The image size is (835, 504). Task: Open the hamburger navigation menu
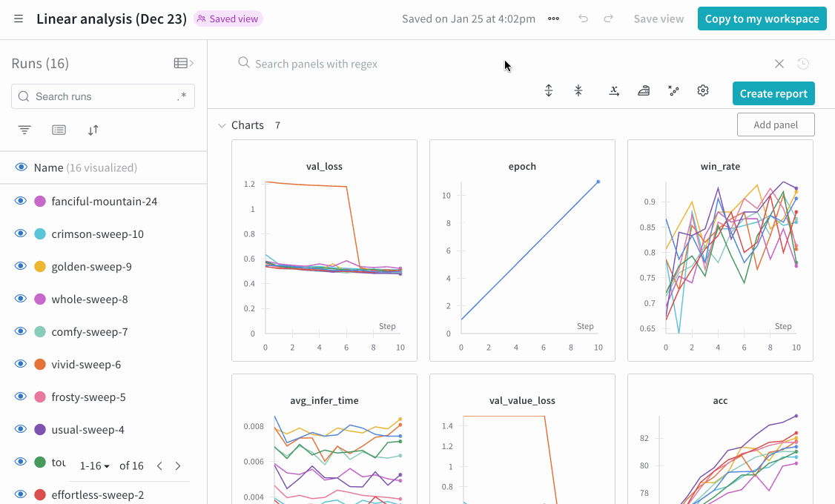pos(19,19)
